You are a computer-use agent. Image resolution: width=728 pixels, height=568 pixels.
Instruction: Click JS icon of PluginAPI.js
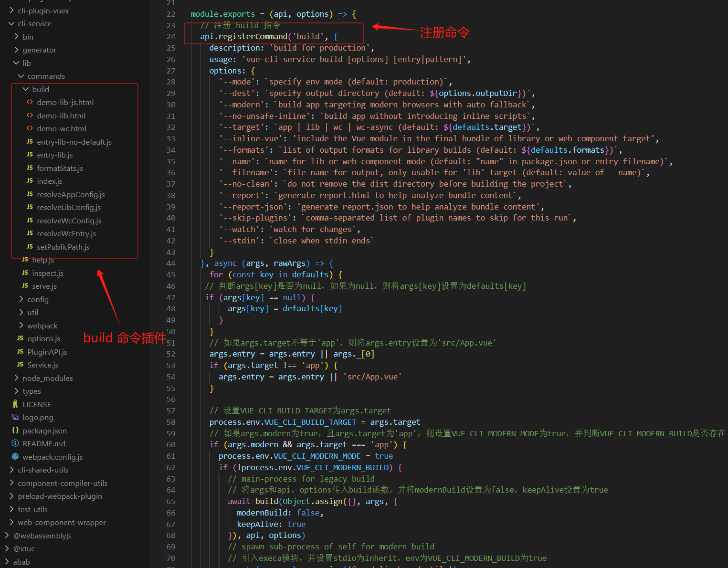[20, 352]
